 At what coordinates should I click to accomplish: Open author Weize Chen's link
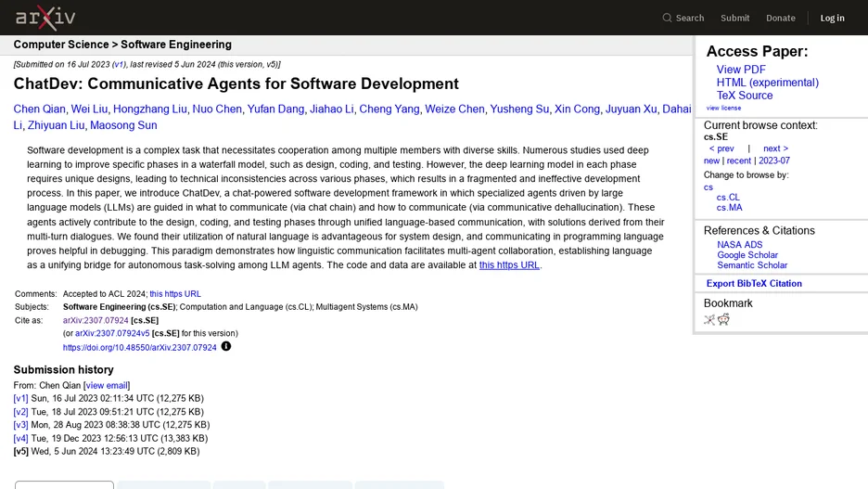coord(454,109)
